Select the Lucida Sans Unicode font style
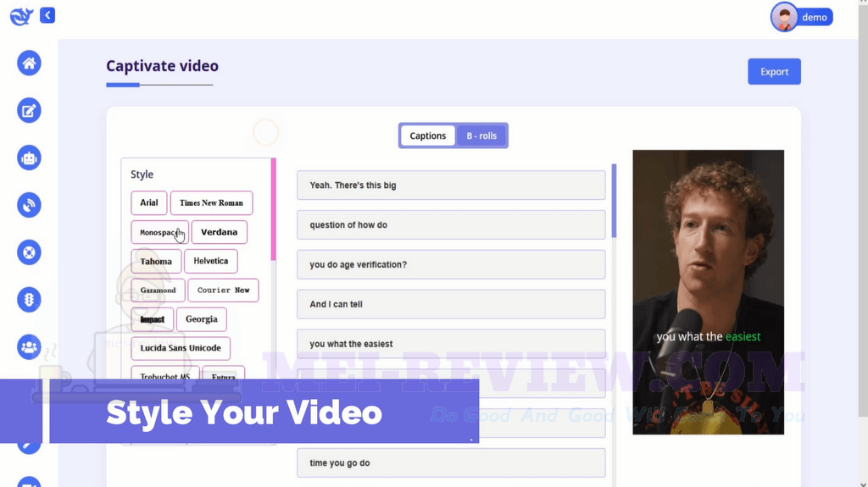Screen dimensions: 868x487 tap(181, 348)
